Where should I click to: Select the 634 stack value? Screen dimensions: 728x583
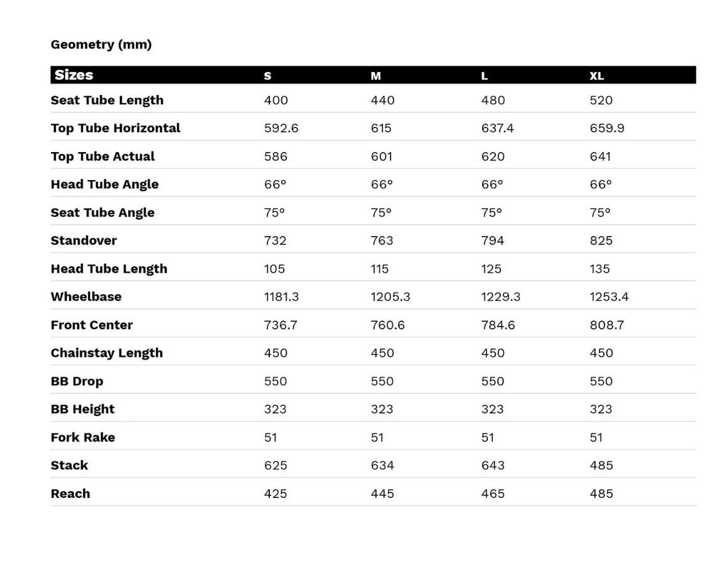(x=382, y=466)
